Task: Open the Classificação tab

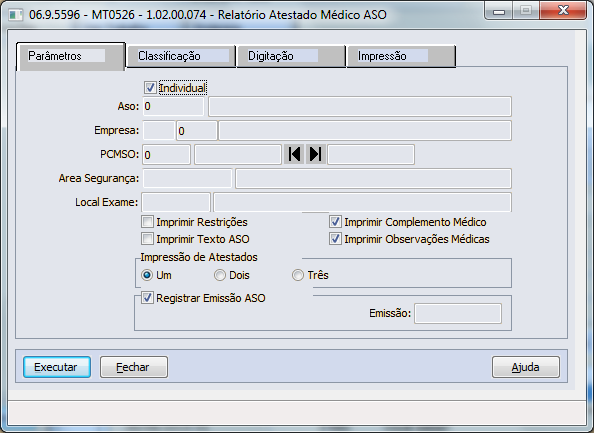Action: 181,56
